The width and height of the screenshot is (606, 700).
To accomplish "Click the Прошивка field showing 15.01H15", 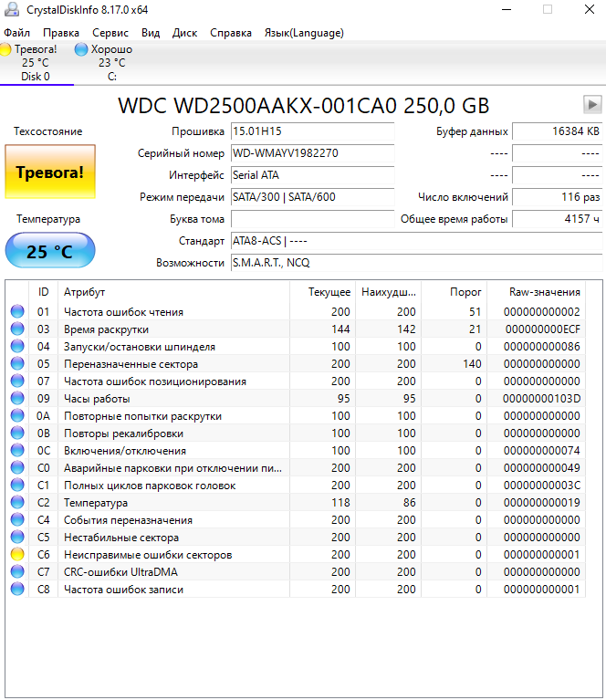I will [313, 131].
